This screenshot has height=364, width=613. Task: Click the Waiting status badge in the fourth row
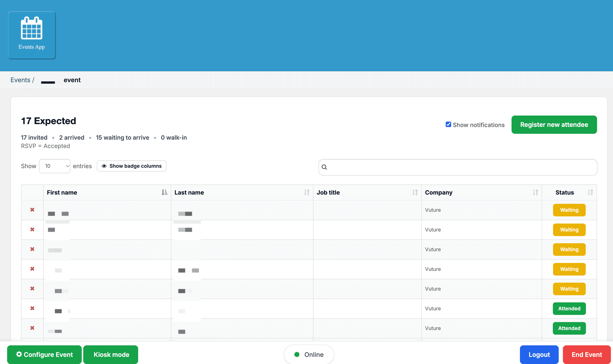[569, 269]
